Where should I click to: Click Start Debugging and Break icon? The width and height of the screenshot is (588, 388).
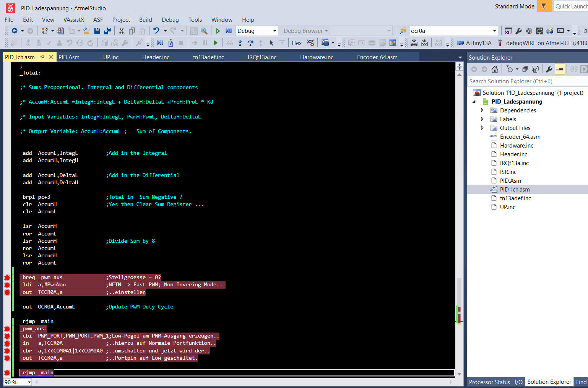point(229,31)
